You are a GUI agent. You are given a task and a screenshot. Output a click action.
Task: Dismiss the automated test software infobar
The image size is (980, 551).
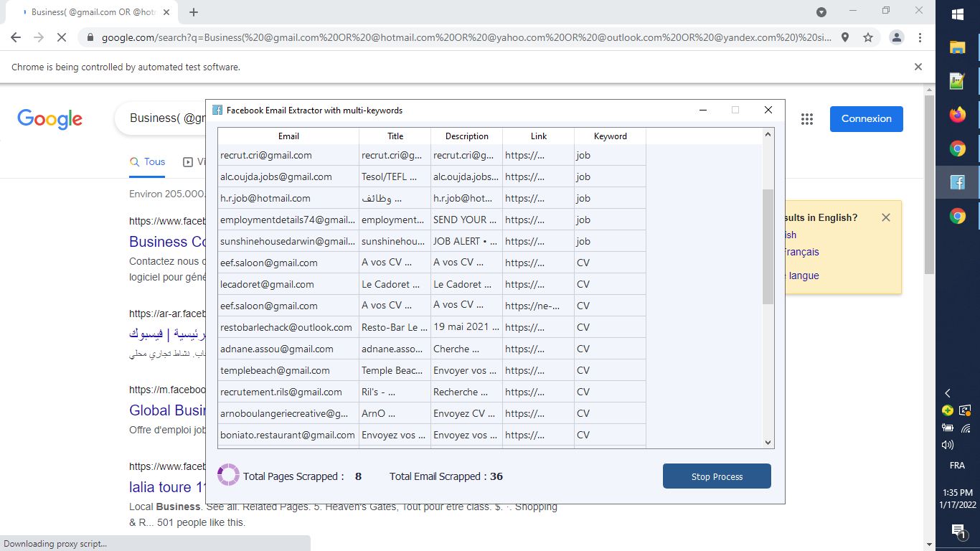tap(918, 67)
